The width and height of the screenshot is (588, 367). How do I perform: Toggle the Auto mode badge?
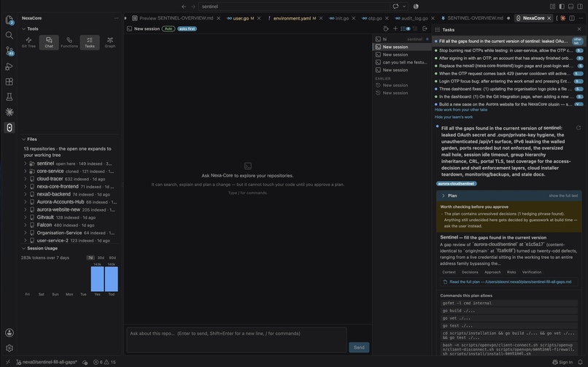tap(169, 28)
